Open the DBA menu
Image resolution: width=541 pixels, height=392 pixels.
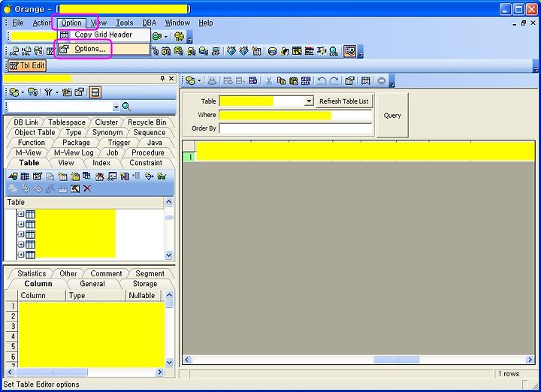150,23
